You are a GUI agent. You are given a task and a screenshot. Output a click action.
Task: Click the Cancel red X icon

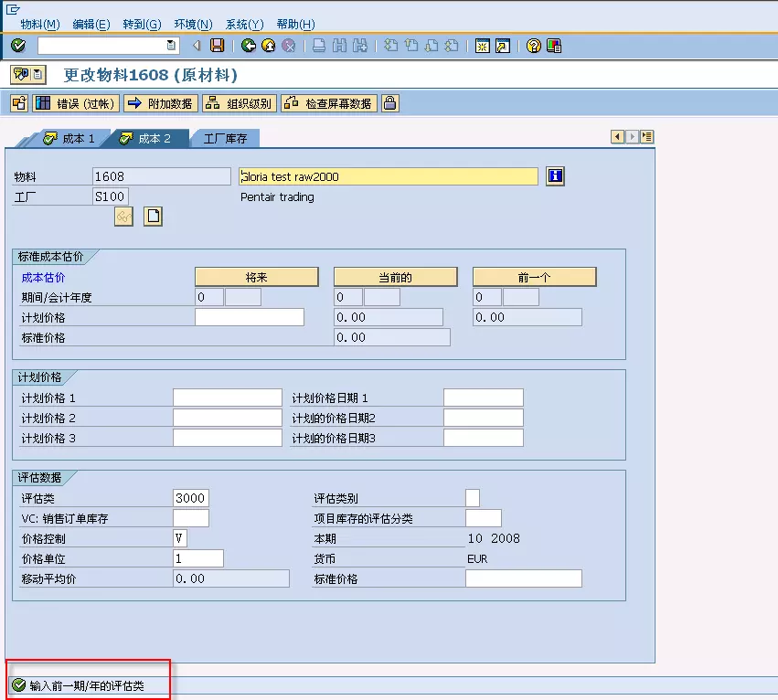pos(288,46)
